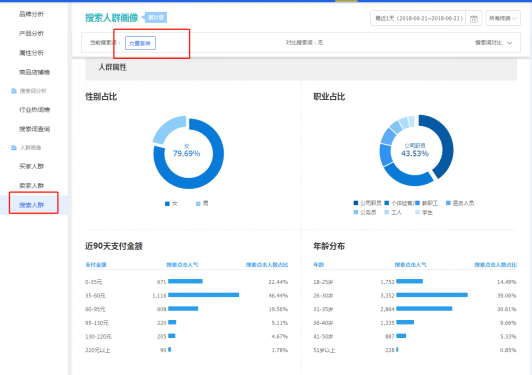Open 行业热词榜 in the sidebar

tap(34, 110)
